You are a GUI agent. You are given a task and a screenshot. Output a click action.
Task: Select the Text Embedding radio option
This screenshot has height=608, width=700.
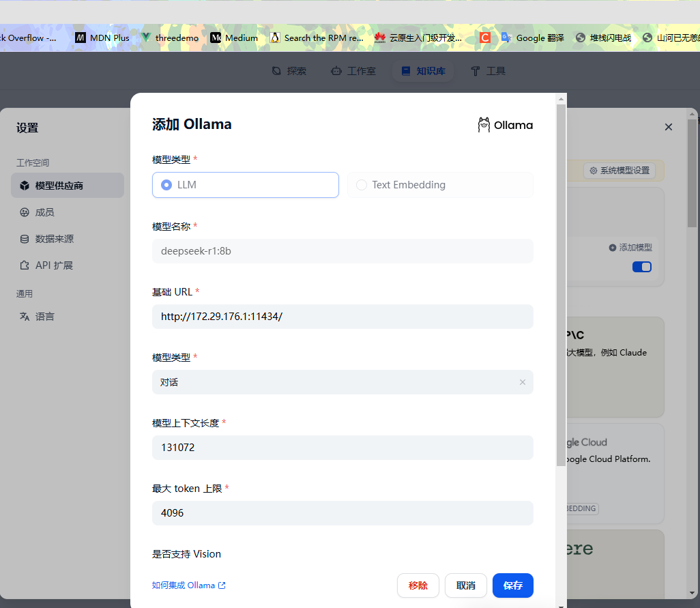click(x=440, y=185)
